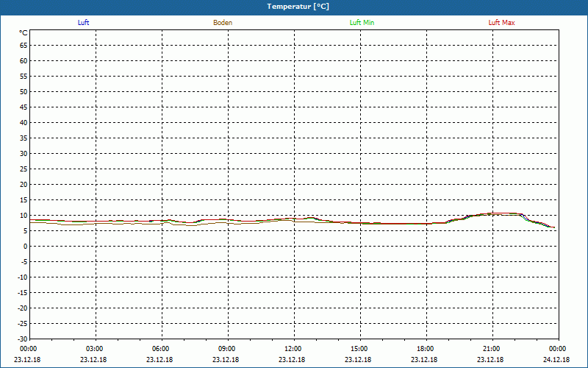Image resolution: width=588 pixels, height=368 pixels.
Task: Click the Luft Min legend label
Action: coord(362,23)
